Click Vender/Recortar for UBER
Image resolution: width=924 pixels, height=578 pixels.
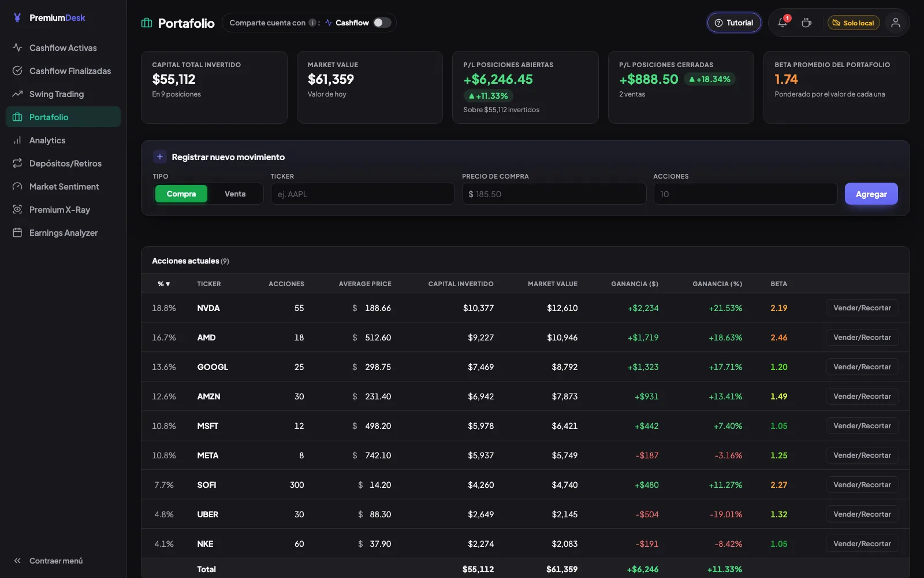(862, 514)
